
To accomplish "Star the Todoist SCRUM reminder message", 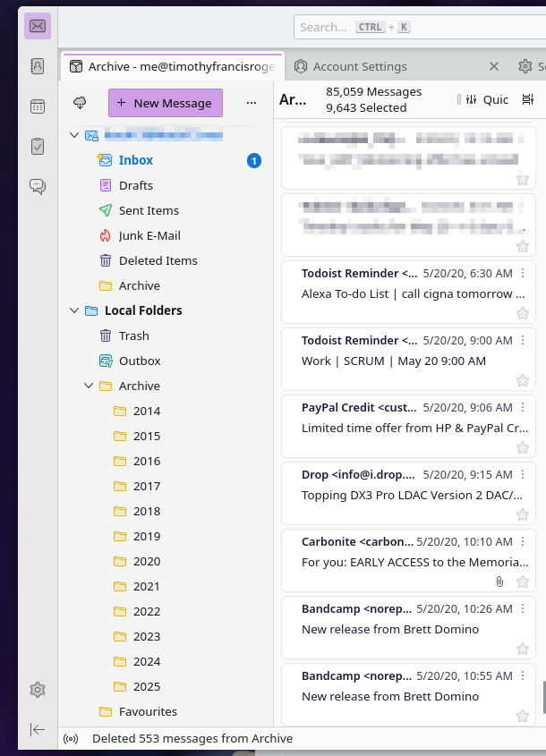I will point(523,380).
